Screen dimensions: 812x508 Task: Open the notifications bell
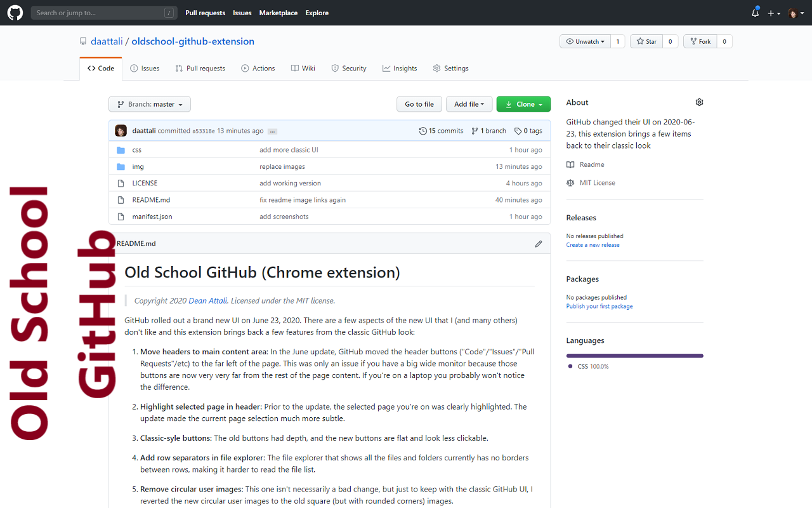pyautogui.click(x=754, y=13)
